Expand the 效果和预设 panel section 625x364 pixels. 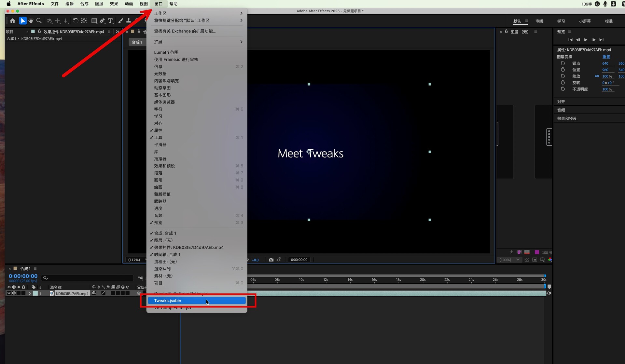567,118
